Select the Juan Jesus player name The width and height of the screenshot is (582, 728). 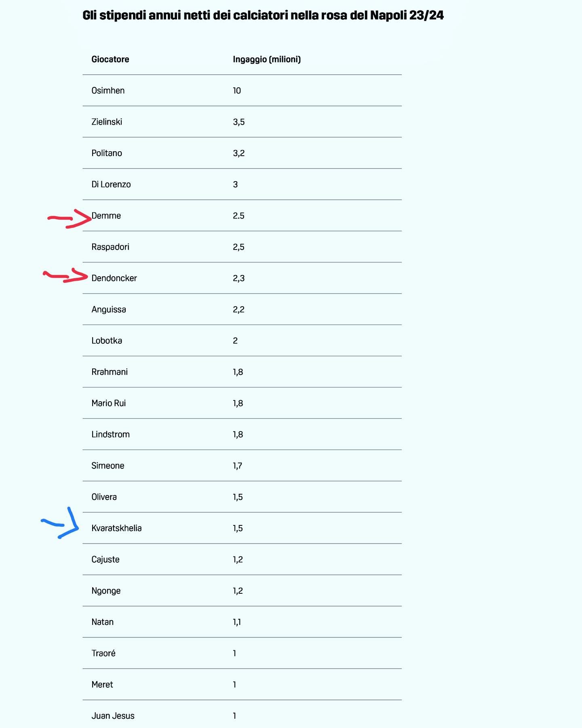click(113, 715)
